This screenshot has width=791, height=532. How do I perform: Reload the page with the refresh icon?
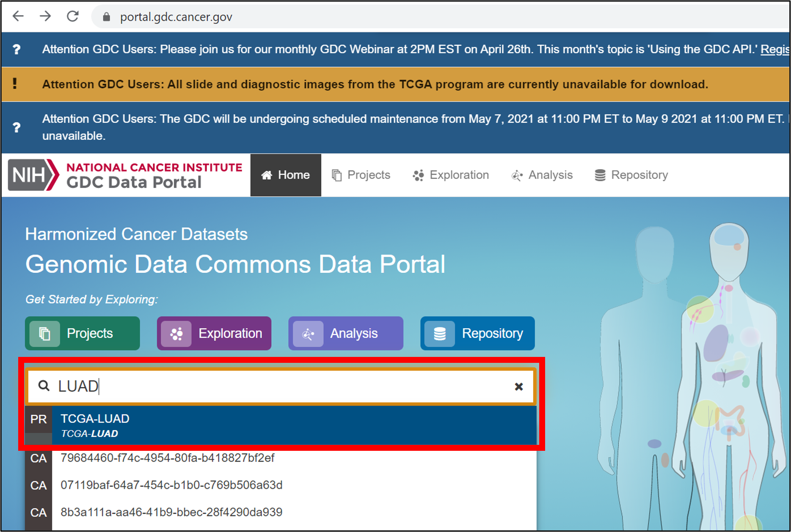tap(73, 16)
